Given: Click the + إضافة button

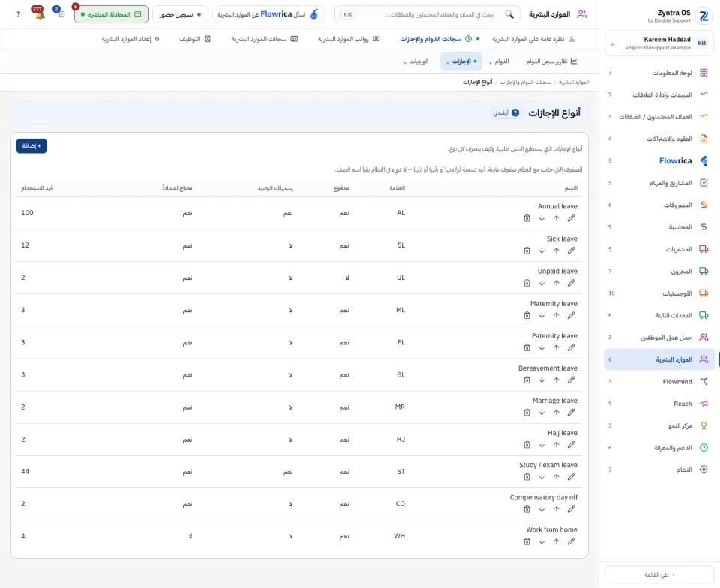Looking at the screenshot, I should [x=31, y=146].
